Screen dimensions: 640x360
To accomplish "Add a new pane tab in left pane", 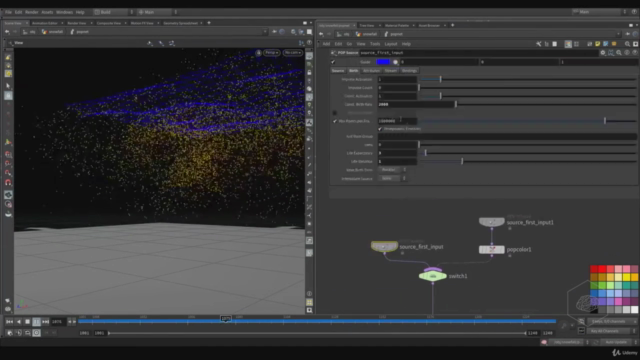I will coord(209,23).
